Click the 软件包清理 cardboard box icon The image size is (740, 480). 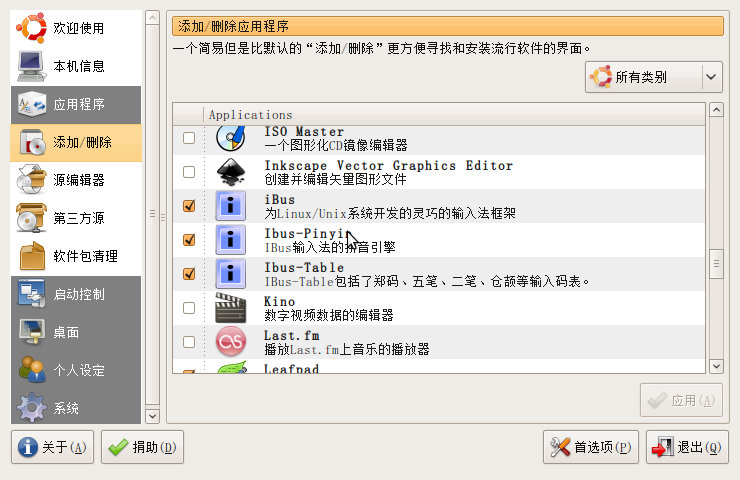coord(32,256)
